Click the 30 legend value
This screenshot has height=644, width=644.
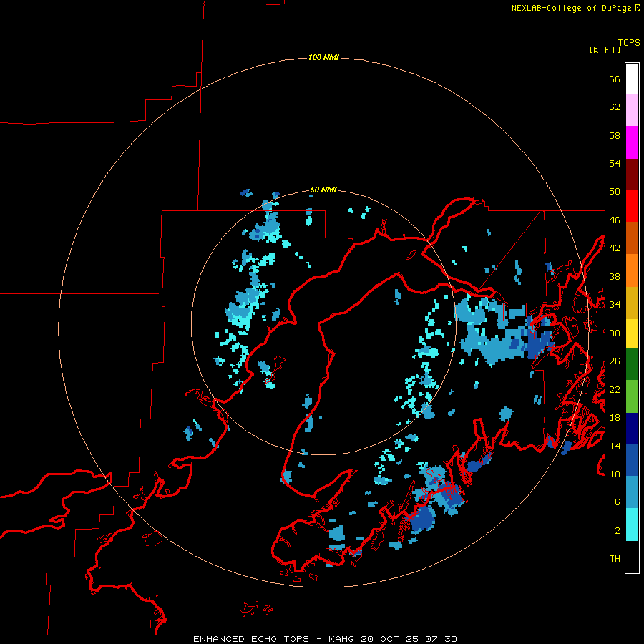tap(615, 333)
